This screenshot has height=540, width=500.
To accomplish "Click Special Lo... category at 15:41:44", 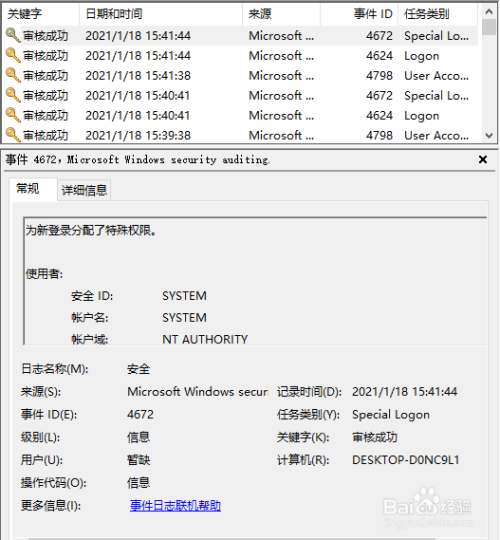I will tap(436, 36).
